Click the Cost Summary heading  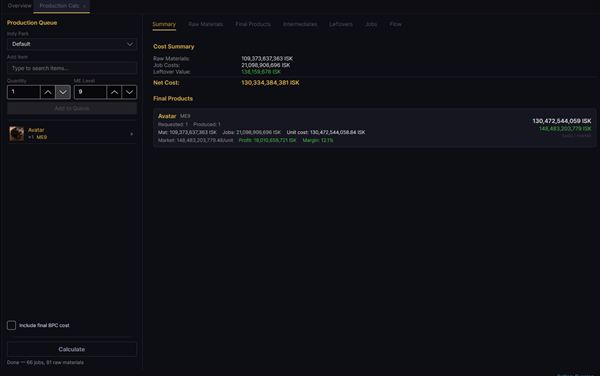coord(174,46)
